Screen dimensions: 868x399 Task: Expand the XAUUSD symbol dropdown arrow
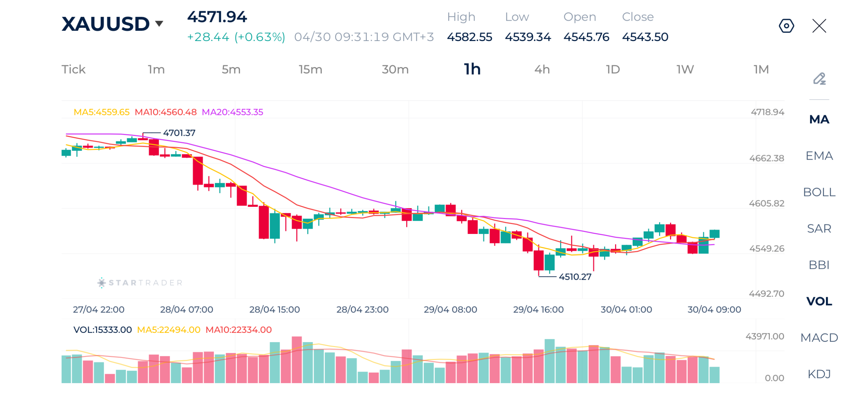coord(159,24)
